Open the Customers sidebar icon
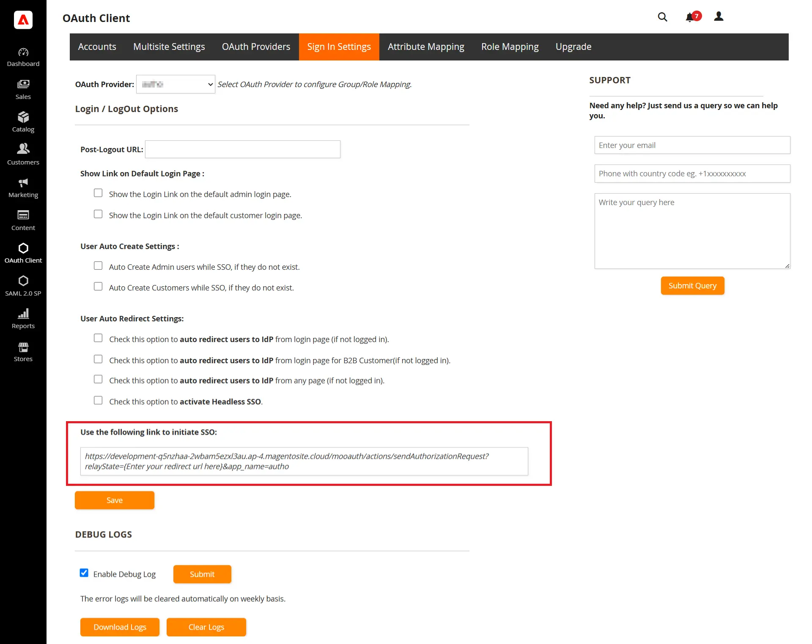The height and width of the screenshot is (644, 812). point(23,149)
